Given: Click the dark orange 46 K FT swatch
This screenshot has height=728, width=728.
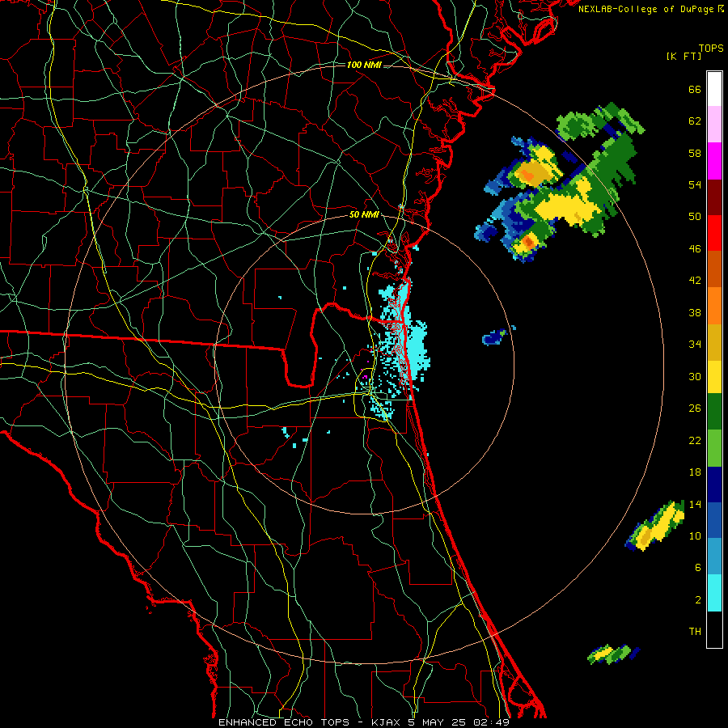Looking at the screenshot, I should pyautogui.click(x=714, y=269).
